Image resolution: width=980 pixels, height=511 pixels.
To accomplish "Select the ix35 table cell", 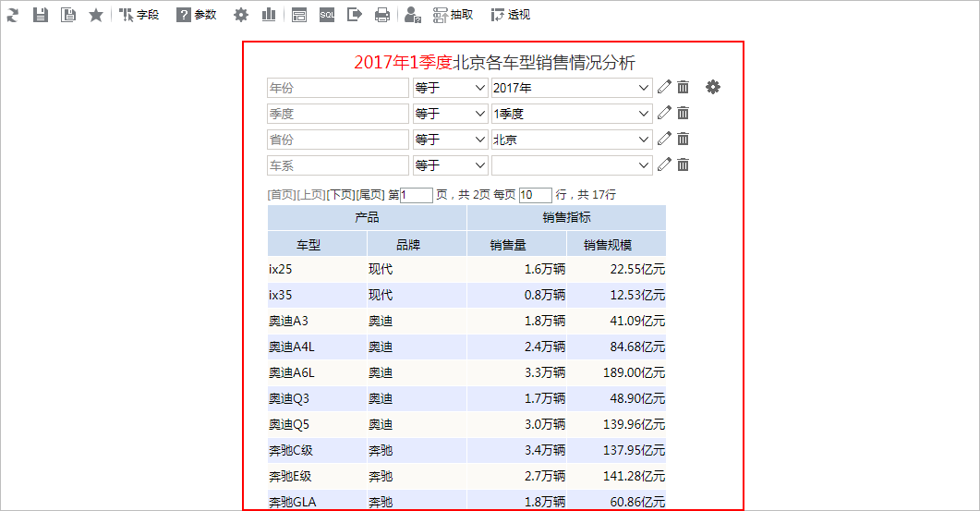I will (x=317, y=295).
